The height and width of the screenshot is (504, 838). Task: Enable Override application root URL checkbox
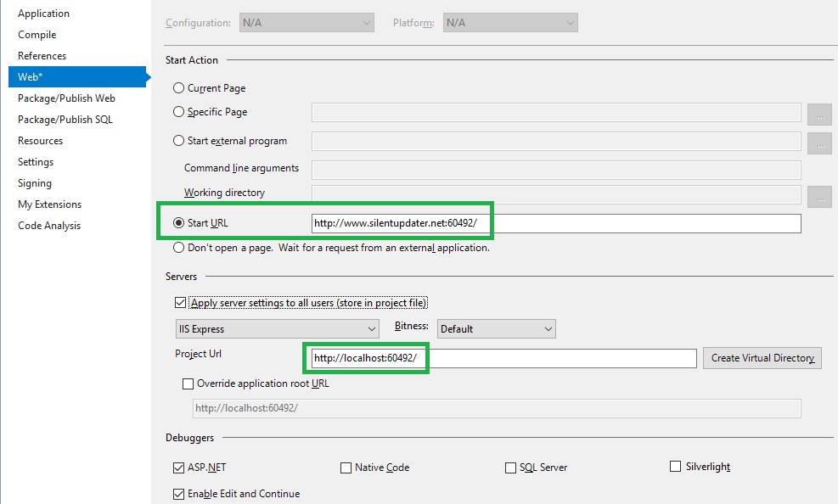click(188, 384)
